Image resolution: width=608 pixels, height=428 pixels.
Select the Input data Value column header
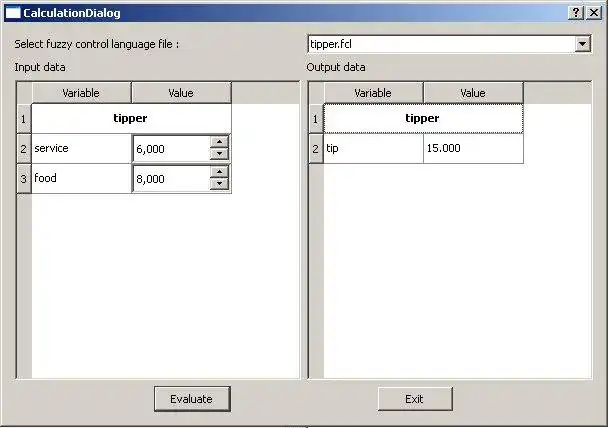(181, 93)
